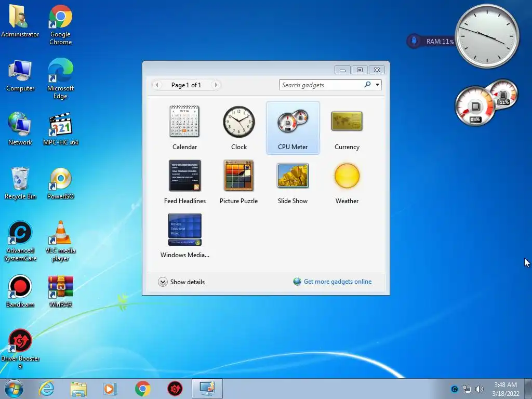Open Get more gadgets online link

[338, 282]
